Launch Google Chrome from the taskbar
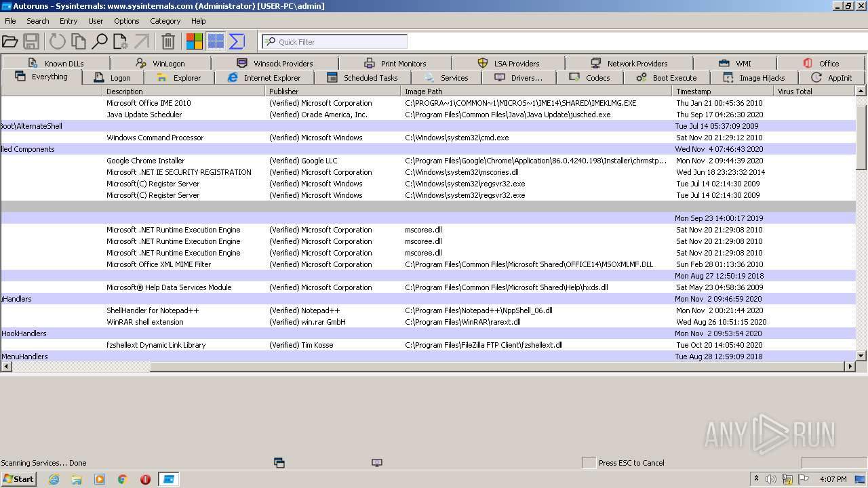 123,479
